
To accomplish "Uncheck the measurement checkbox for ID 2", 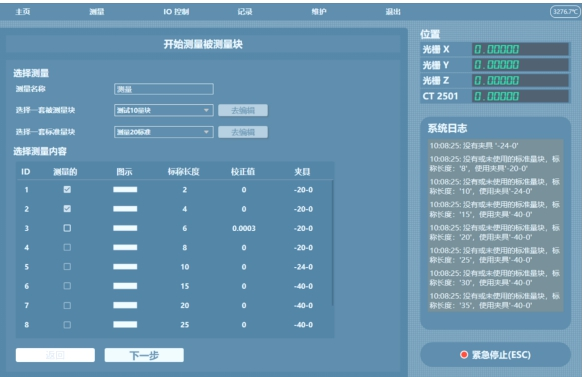I will 67,209.
